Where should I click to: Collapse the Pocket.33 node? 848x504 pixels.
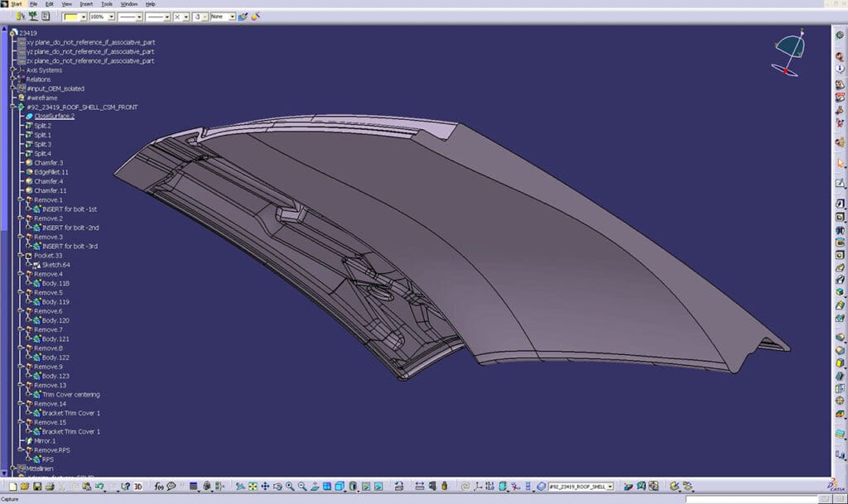click(21, 256)
